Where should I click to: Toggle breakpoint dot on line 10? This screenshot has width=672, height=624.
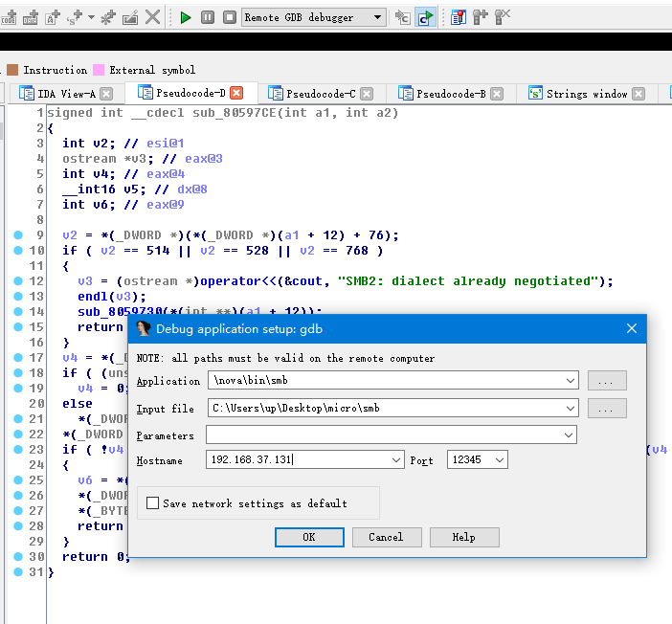[18, 251]
